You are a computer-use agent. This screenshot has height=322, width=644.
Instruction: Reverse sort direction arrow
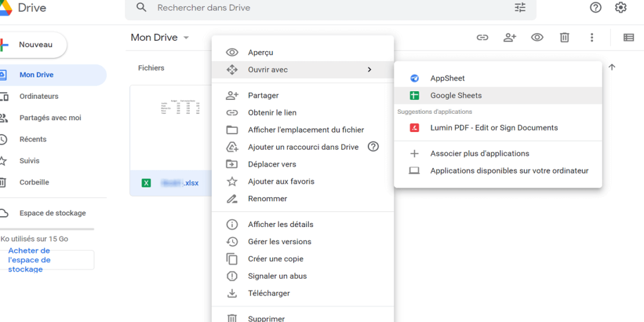(612, 67)
